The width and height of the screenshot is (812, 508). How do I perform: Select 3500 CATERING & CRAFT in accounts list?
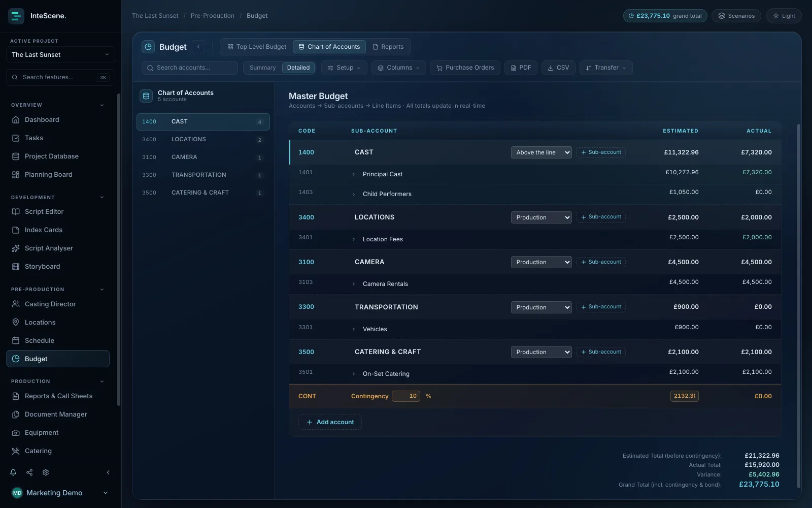[203, 193]
